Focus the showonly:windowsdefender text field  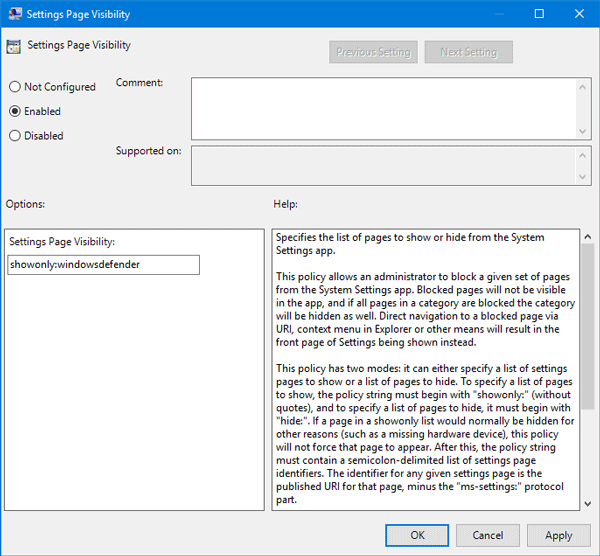102,265
